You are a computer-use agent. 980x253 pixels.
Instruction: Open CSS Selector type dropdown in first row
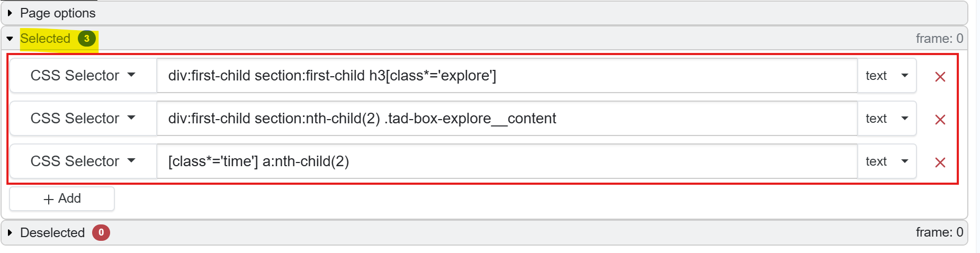(x=83, y=76)
